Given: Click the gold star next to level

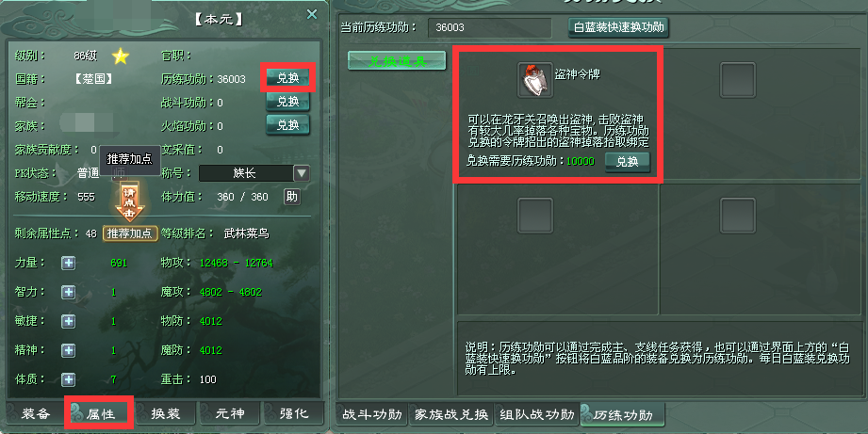Looking at the screenshot, I should [121, 56].
